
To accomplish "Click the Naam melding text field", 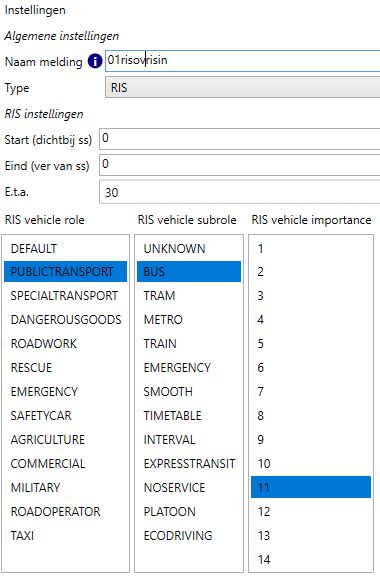I will (x=243, y=60).
